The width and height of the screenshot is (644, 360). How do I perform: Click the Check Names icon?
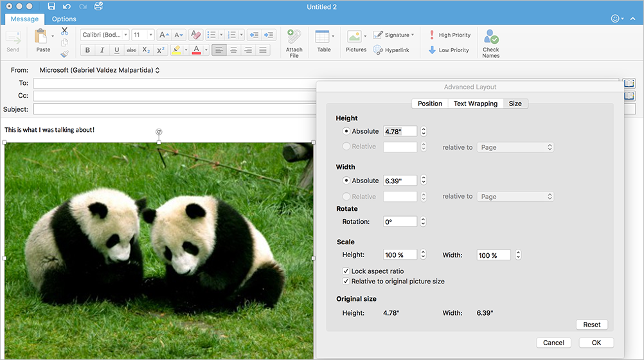[x=491, y=37]
